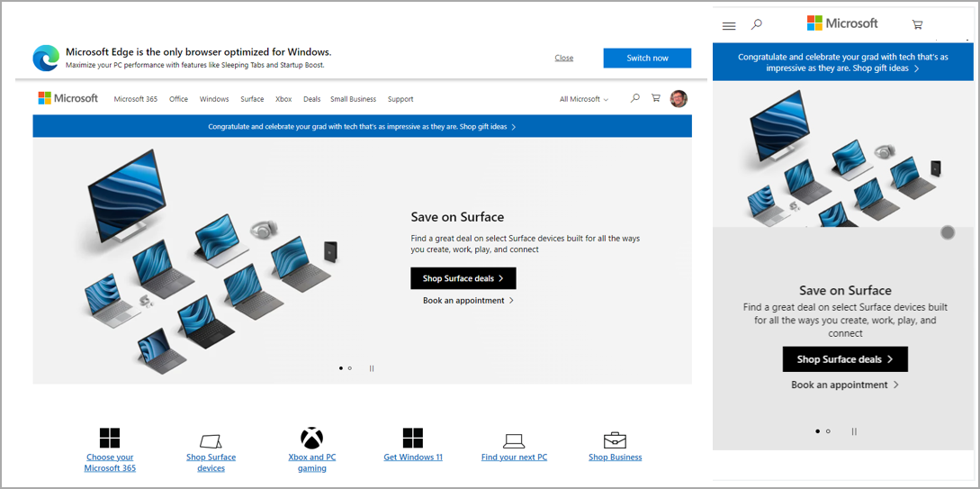The width and height of the screenshot is (980, 489).
Task: Open Support nav item
Action: (x=400, y=99)
